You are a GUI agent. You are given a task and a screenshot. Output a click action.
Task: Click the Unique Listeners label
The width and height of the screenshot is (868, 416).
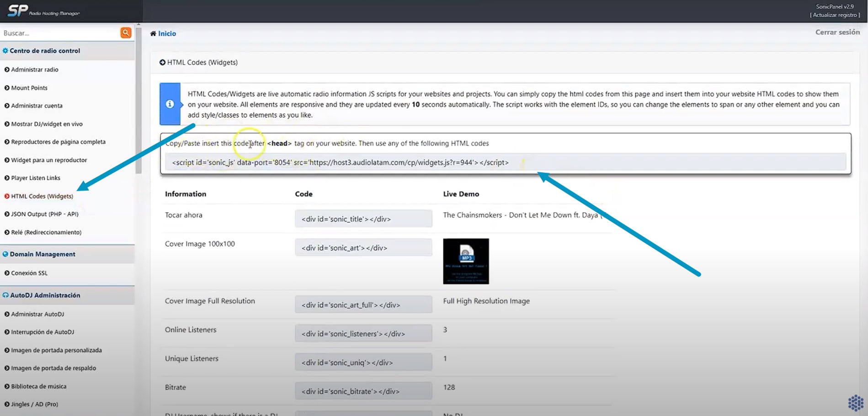tap(192, 358)
